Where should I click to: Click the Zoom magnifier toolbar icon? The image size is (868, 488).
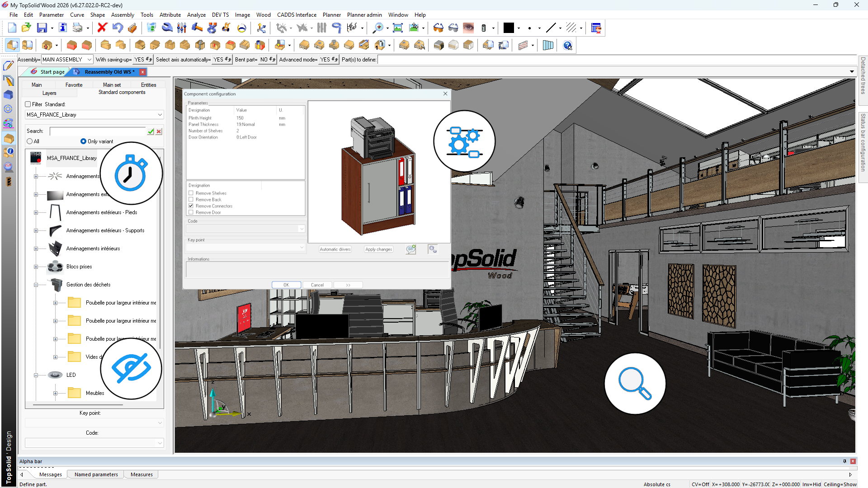[377, 28]
